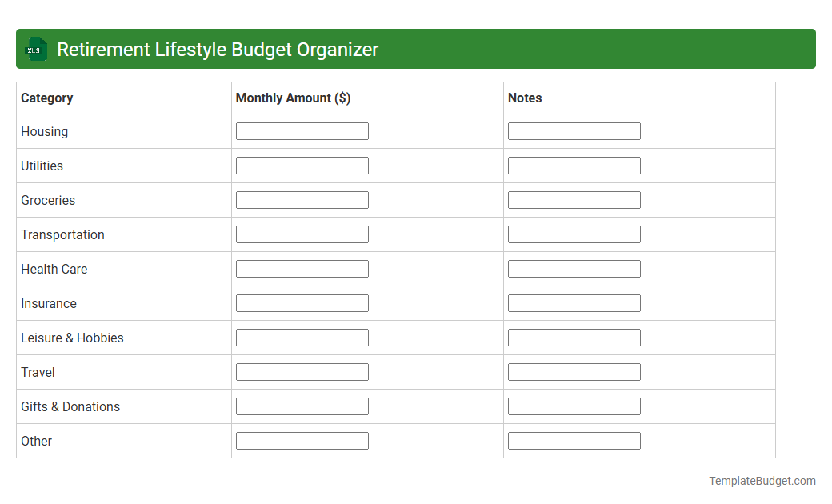Image resolution: width=832 pixels, height=504 pixels.
Task: Select the Category column header
Action: click(46, 98)
